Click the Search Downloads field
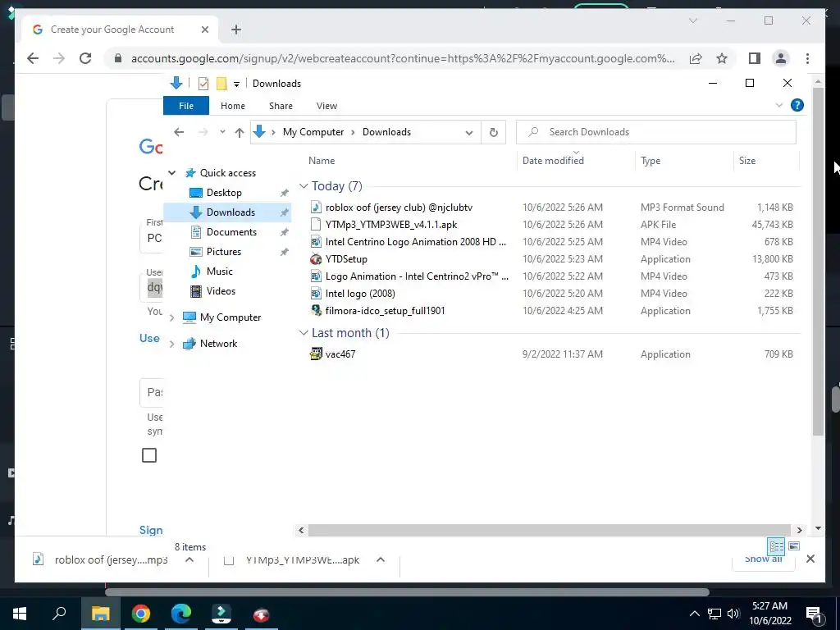840x630 pixels. click(655, 132)
